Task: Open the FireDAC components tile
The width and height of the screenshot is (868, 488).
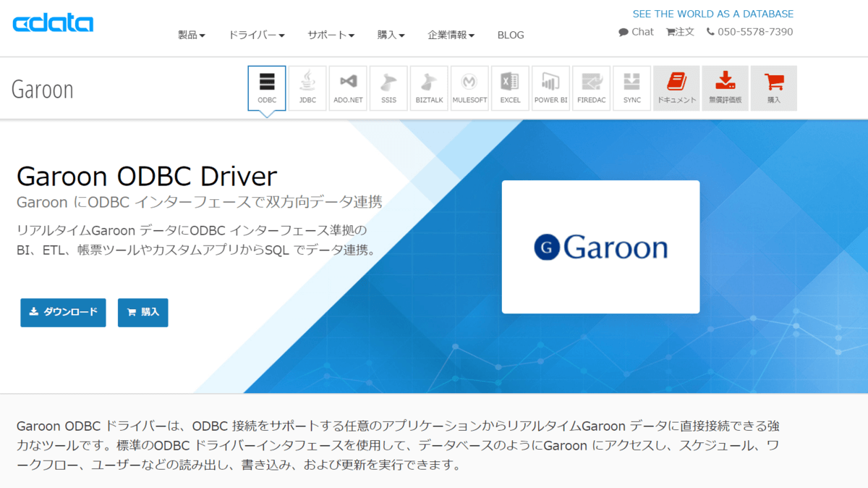Action: pos(591,88)
